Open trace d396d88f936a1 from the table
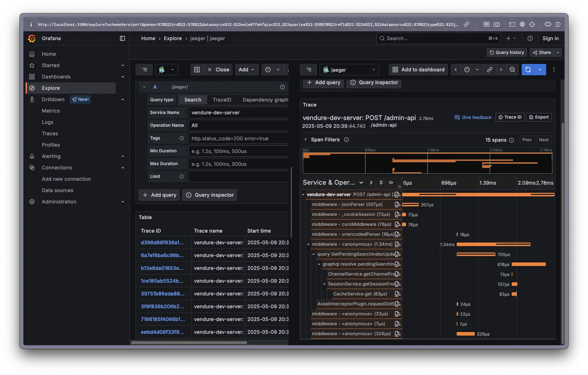 (x=163, y=243)
